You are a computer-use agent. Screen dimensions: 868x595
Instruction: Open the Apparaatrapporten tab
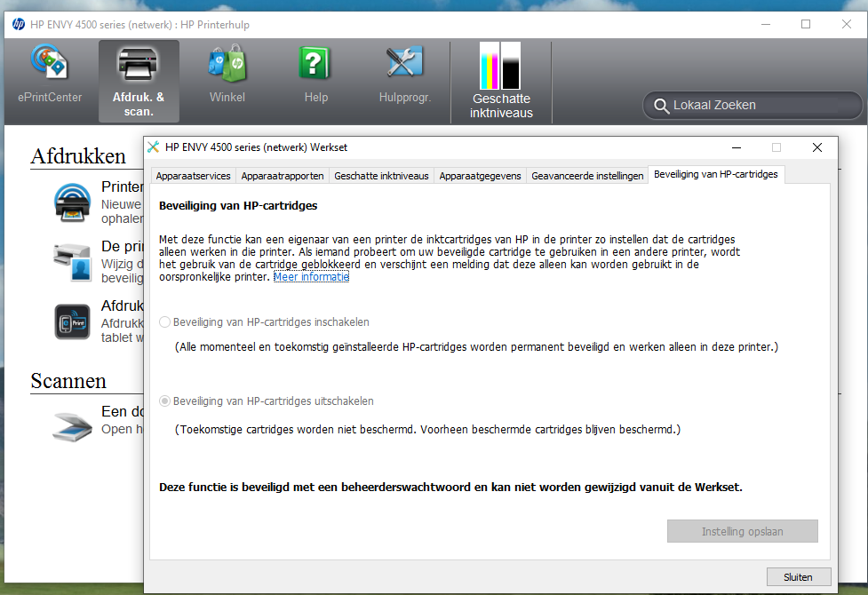(283, 175)
